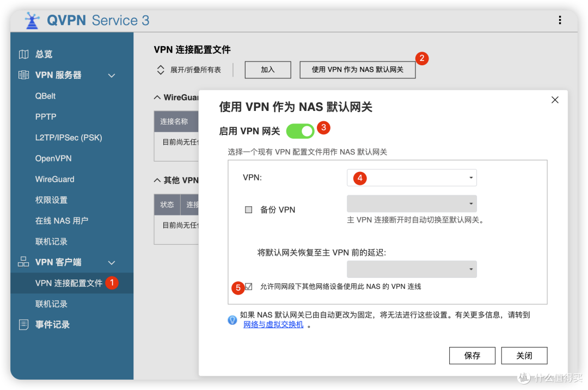The height and width of the screenshot is (390, 588).
Task: Collapse the WireGuard table section
Action: pos(157,97)
